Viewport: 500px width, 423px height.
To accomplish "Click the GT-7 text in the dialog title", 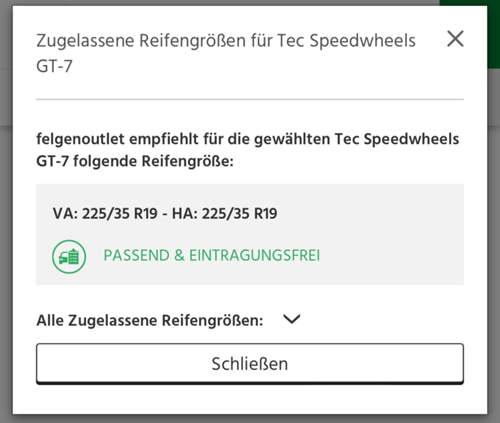I will [54, 66].
